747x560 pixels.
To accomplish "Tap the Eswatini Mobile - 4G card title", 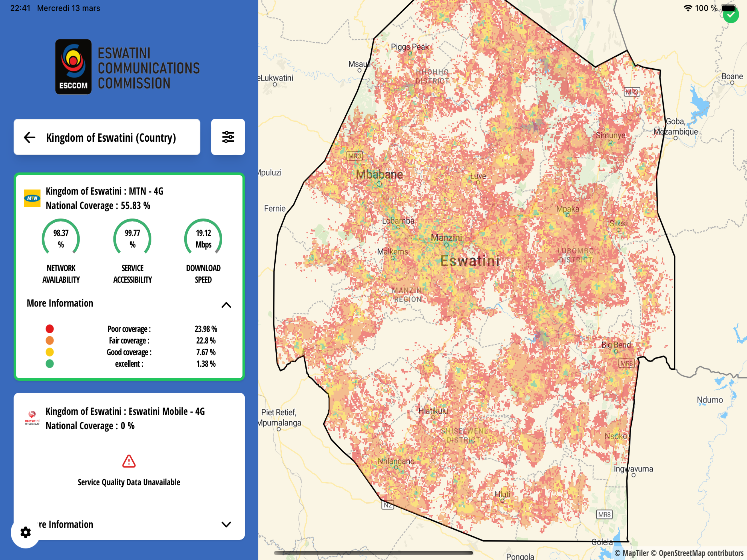I will pyautogui.click(x=125, y=412).
